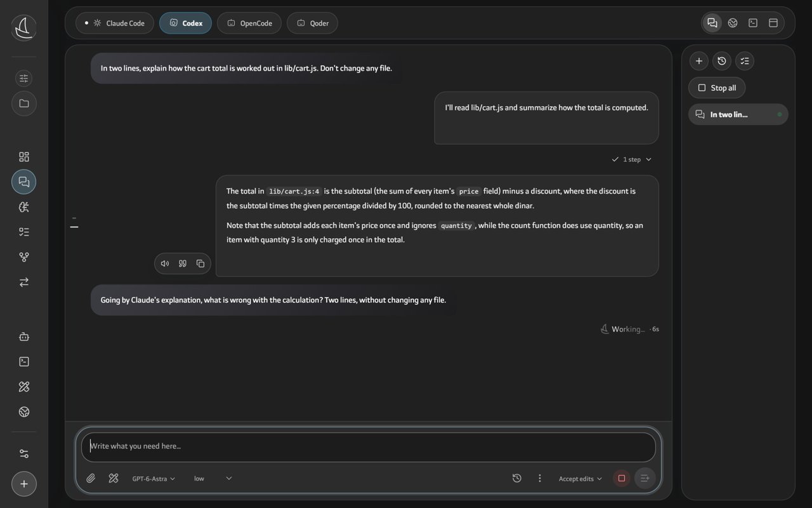Click the message 'I'll read lib/cart.js and summarize'

(546, 118)
